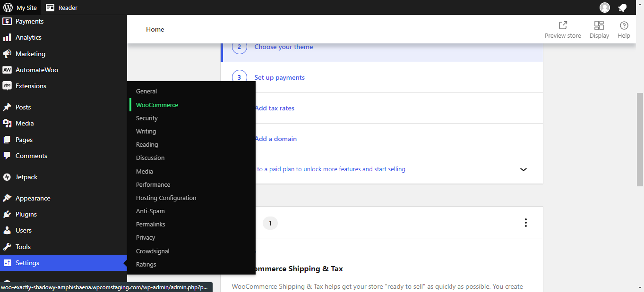Click the WordPress logo icon
The image size is (644, 292).
point(8,8)
